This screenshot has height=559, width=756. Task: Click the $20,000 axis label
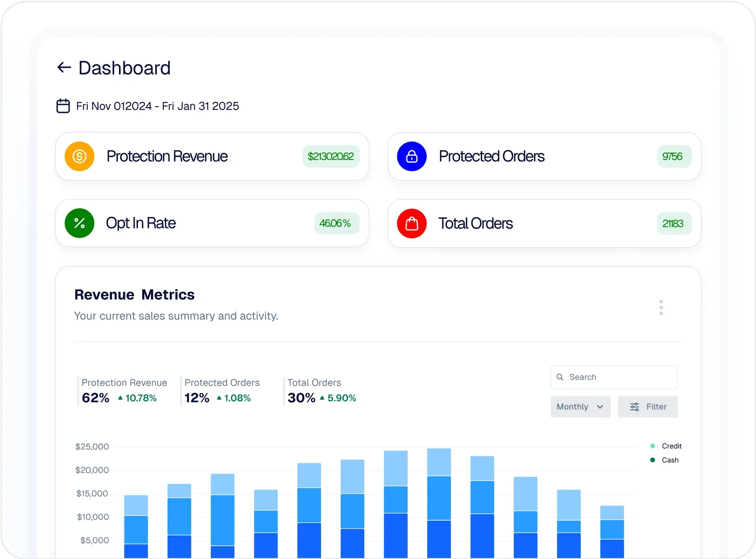(92, 470)
